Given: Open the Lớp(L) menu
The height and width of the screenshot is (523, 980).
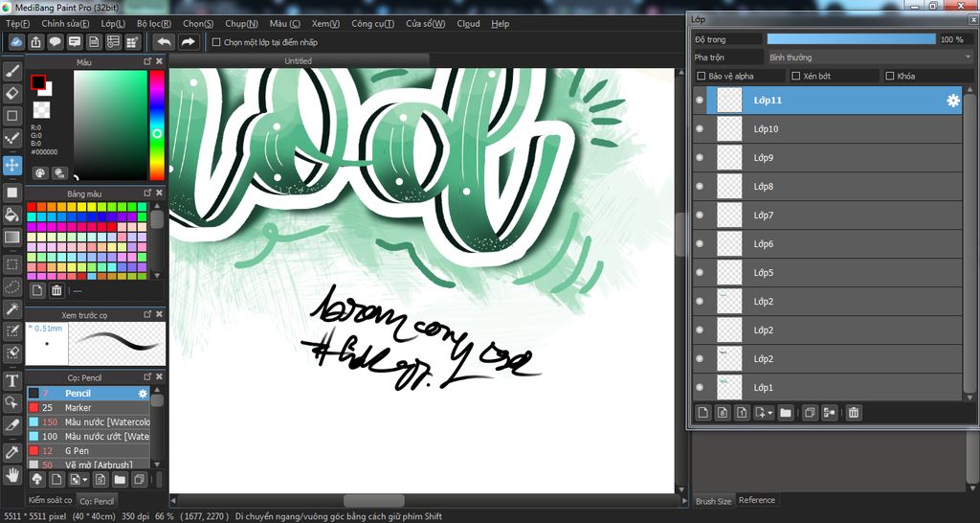Looking at the screenshot, I should (113, 24).
